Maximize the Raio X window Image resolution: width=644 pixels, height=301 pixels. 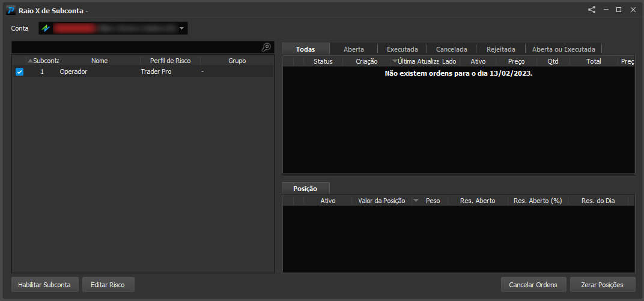619,10
